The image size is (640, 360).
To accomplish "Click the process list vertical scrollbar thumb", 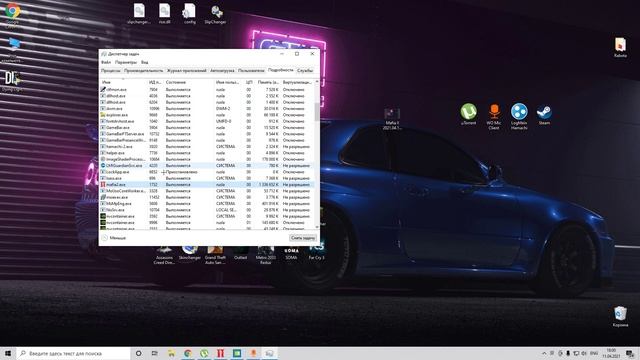I will tap(317, 111).
